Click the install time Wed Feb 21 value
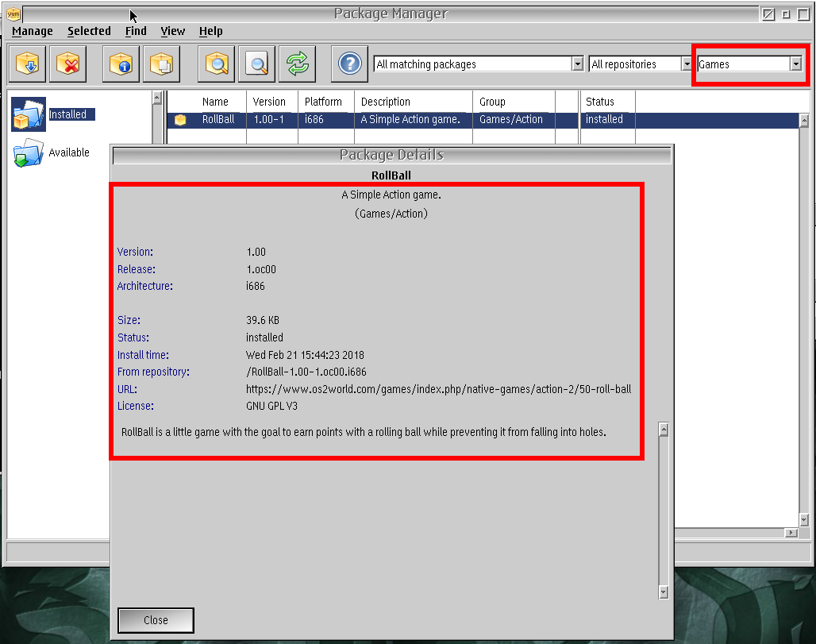The width and height of the screenshot is (816, 644). (x=305, y=355)
